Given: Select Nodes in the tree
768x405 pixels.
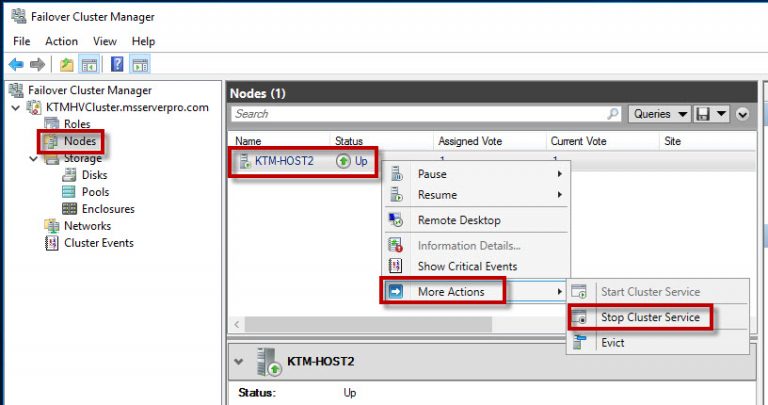Looking at the screenshot, I should pyautogui.click(x=79, y=141).
